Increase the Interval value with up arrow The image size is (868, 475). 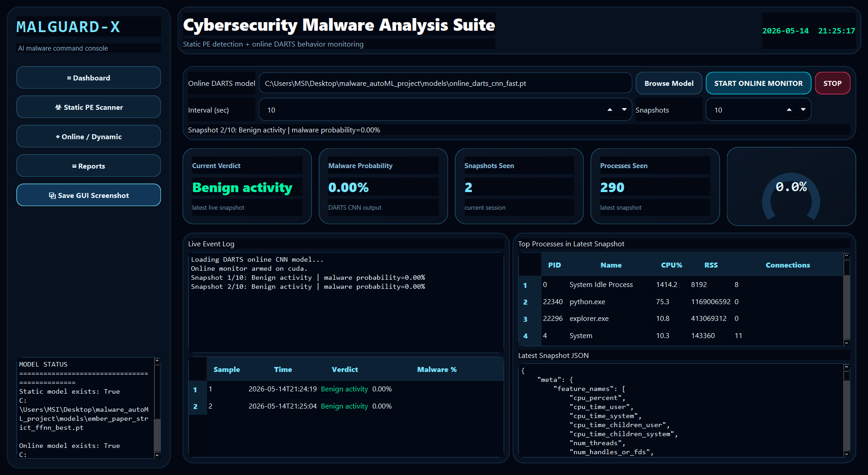coord(610,110)
